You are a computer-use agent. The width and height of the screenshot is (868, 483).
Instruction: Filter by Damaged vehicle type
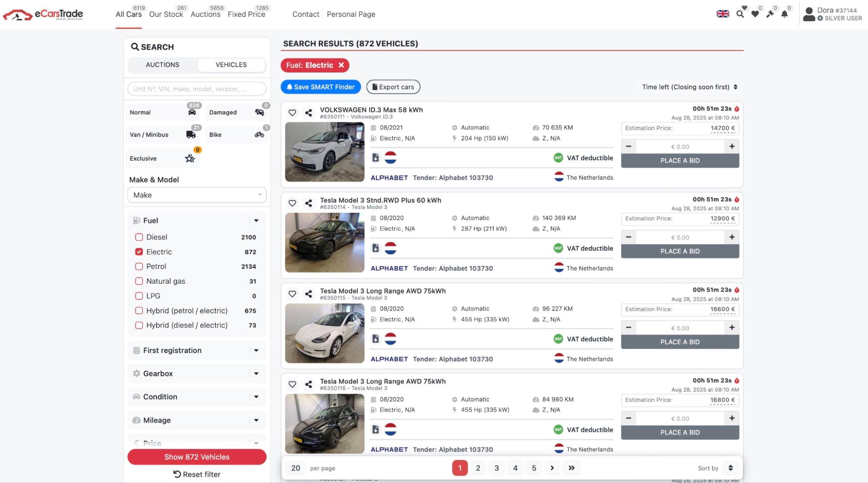click(237, 112)
